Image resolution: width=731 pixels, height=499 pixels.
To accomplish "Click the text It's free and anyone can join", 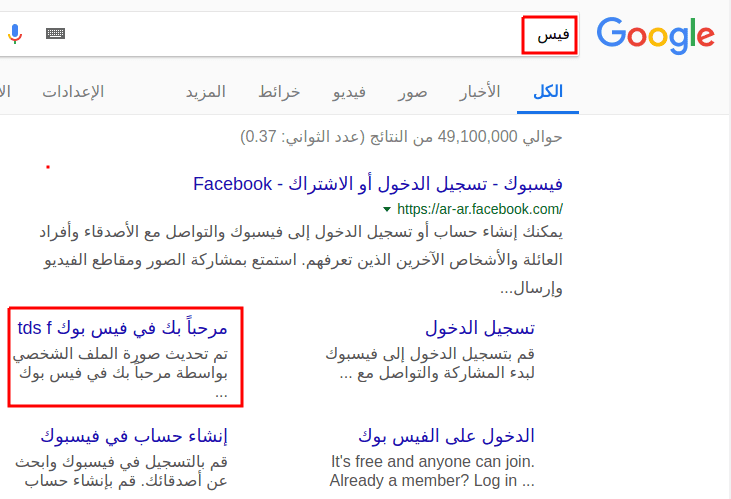I will point(433,462).
